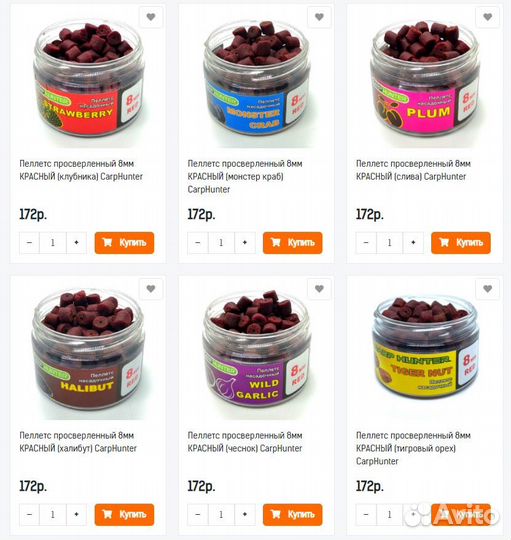511x540 pixels.
Task: Decrease quantity of monster crab pellets
Action: (198, 243)
